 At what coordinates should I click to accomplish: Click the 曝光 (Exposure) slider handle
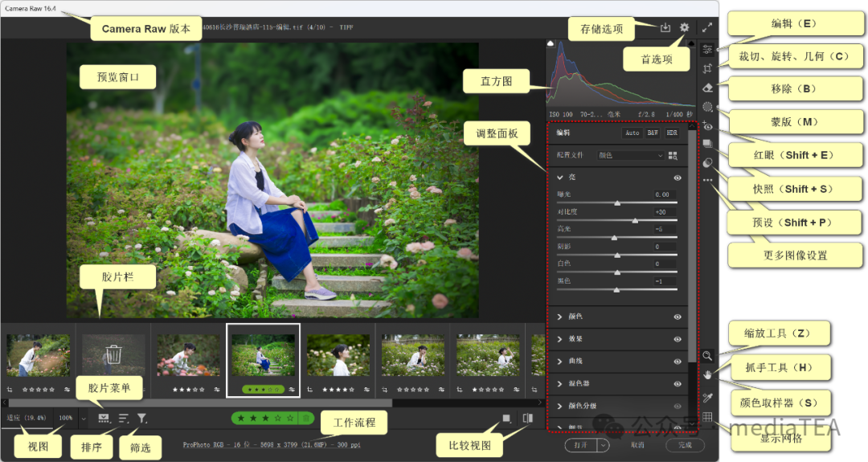click(617, 203)
